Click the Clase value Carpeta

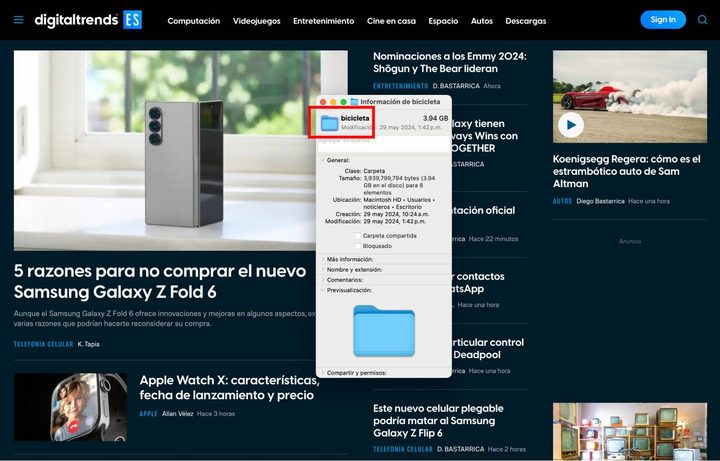pyautogui.click(x=374, y=171)
